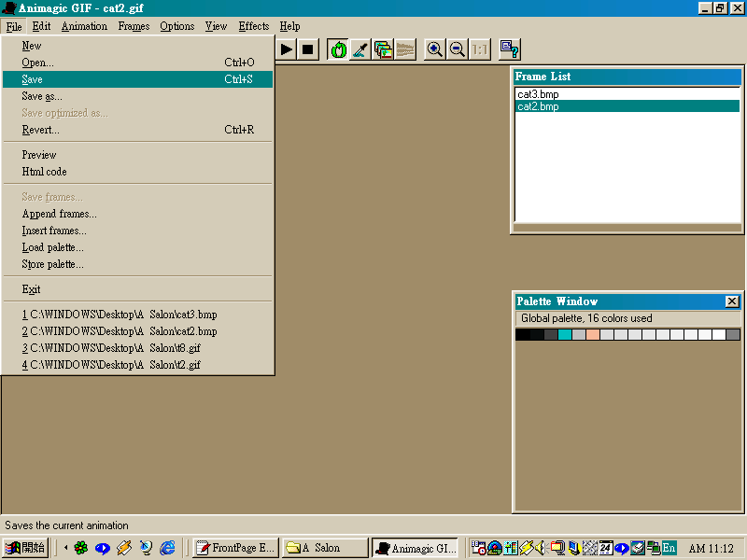Click the blue eye quick launch icon
Image resolution: width=747 pixels, height=560 pixels.
coord(103,548)
